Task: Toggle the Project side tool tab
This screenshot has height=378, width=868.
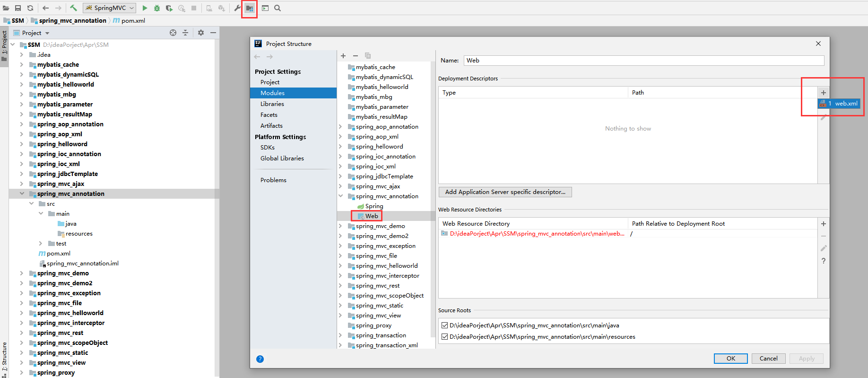Action: (4, 46)
